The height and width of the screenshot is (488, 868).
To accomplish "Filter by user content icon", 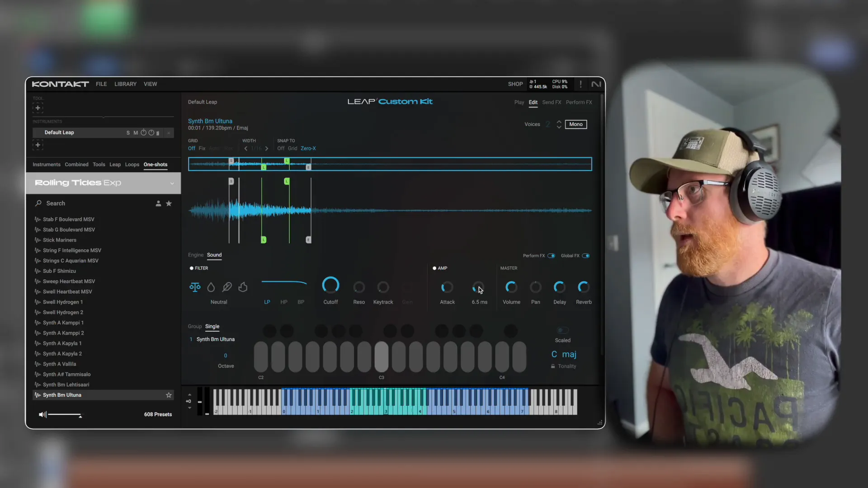I will point(158,204).
